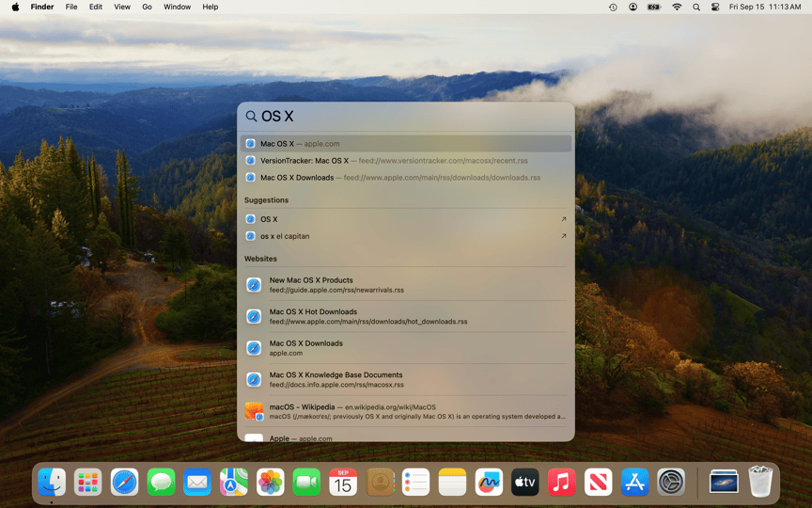Open Mail app in Dock

(197, 482)
